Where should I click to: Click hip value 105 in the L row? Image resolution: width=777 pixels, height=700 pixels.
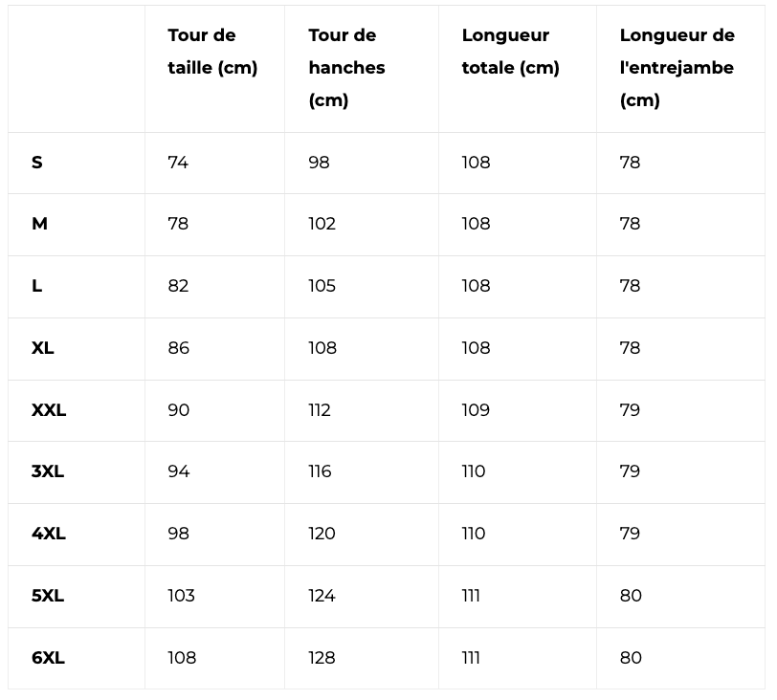(322, 286)
